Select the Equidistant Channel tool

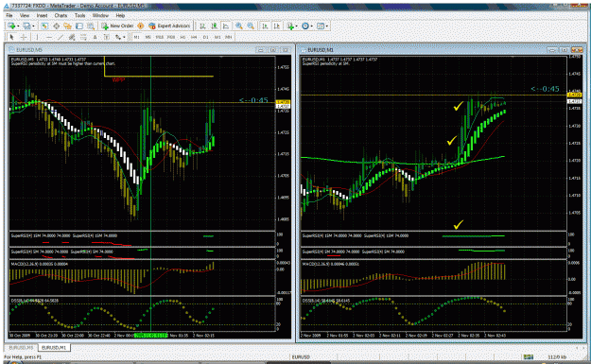point(72,37)
